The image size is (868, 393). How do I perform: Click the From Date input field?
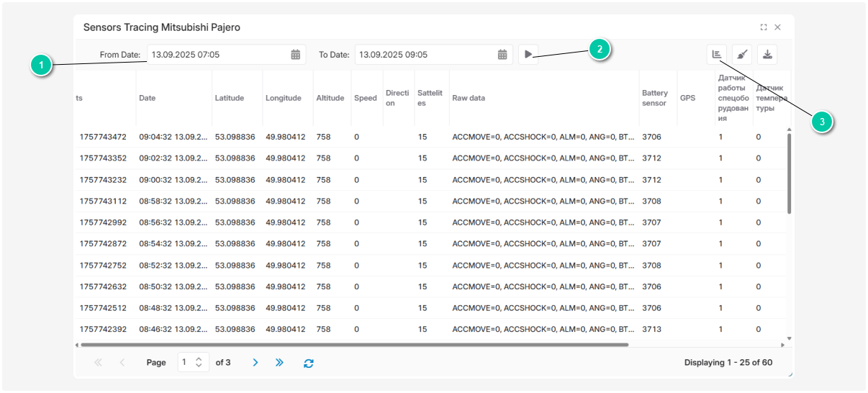(217, 55)
